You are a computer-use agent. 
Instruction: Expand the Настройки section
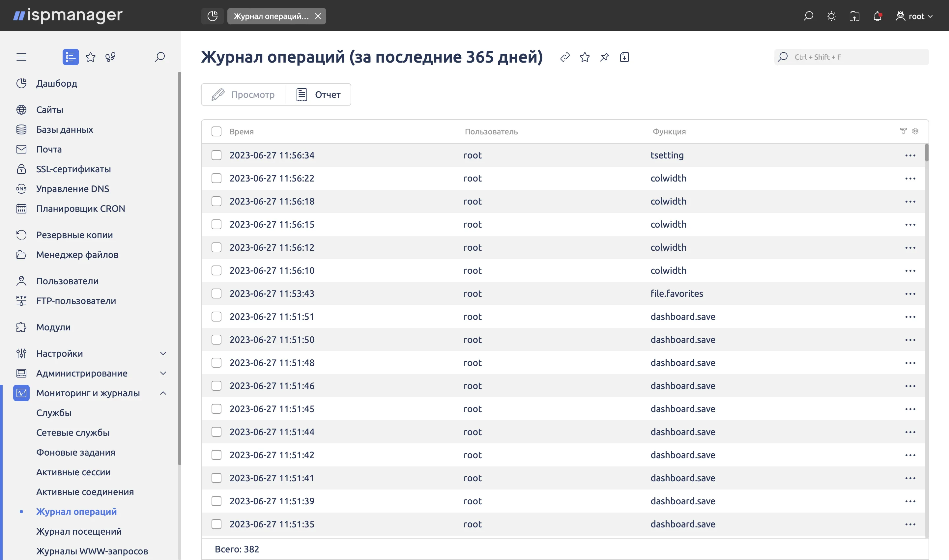click(163, 353)
